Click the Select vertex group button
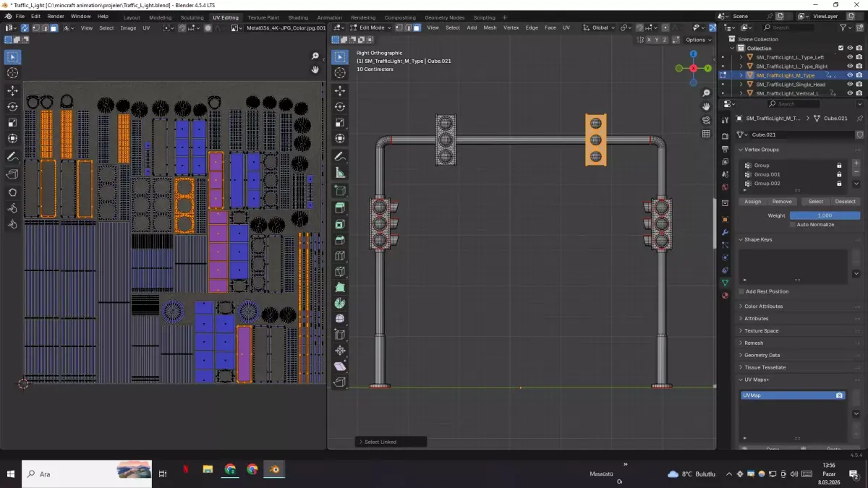Screen dimensions: 868x488 coord(816,202)
